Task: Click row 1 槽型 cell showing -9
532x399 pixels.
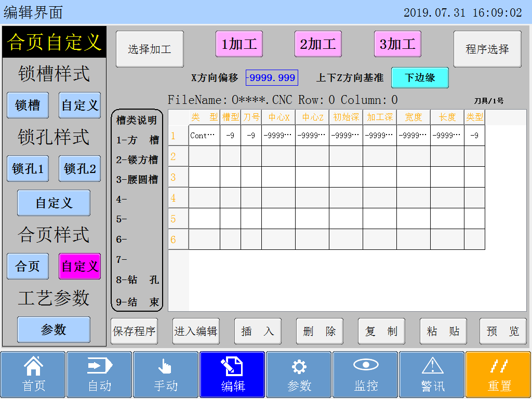Action: point(230,136)
